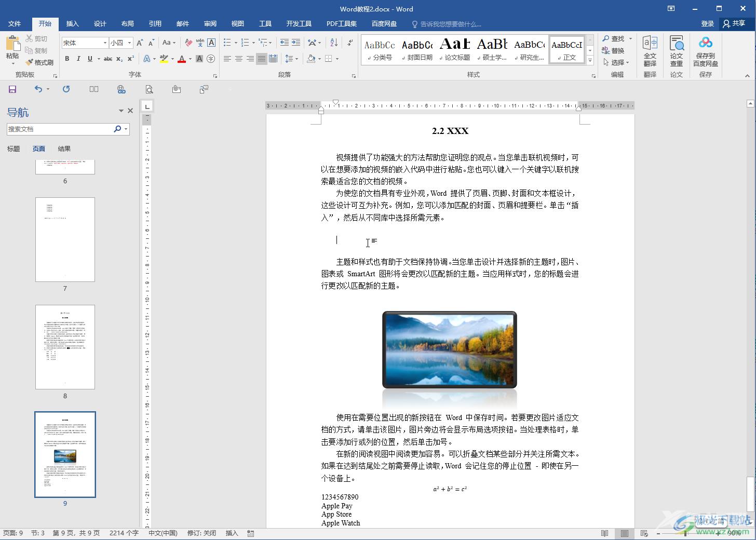Toggle italic formatting
The image size is (756, 540).
[x=78, y=59]
